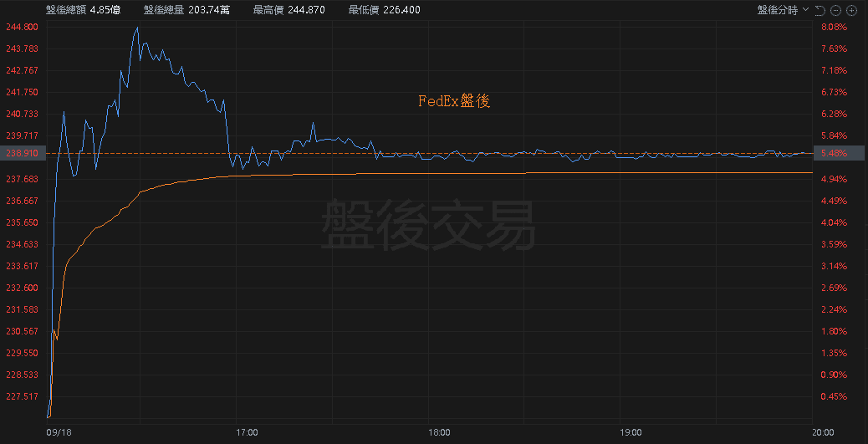Viewport: 868px width, 444px height.
Task: Click the 241.750 price axis label
Action: coord(21,92)
